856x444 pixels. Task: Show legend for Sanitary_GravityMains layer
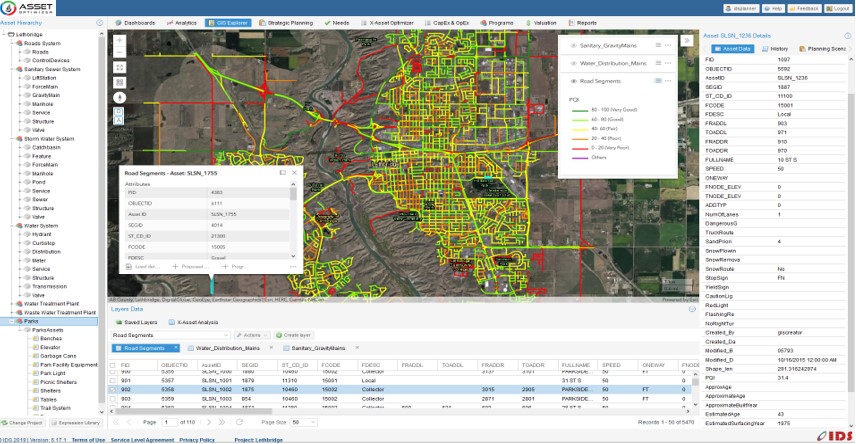pos(657,45)
